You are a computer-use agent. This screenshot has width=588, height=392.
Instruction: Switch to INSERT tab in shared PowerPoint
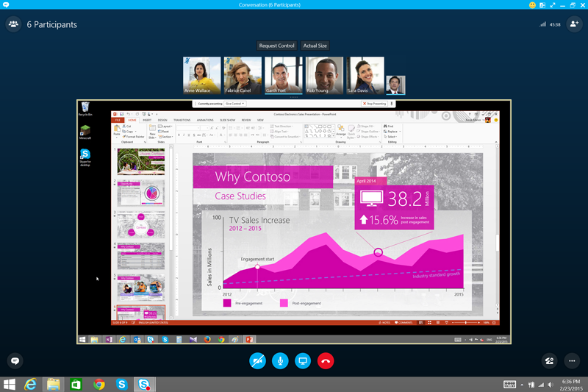pos(147,120)
